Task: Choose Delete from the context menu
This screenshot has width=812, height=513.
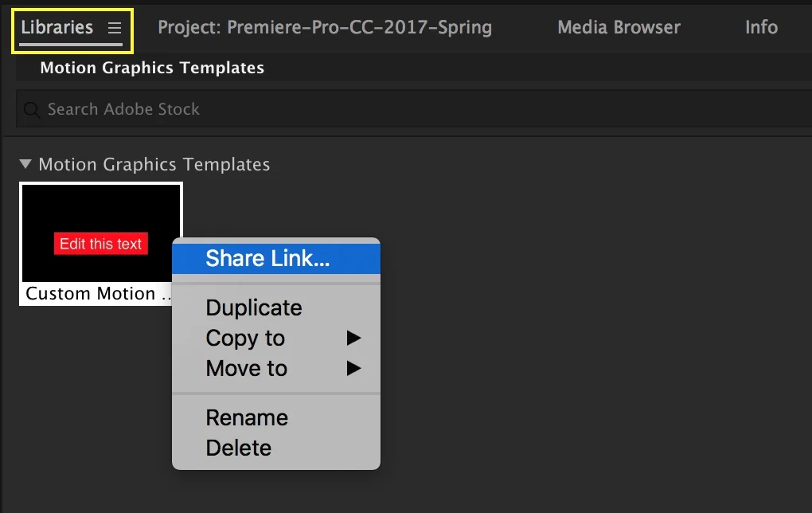Action: [239, 448]
